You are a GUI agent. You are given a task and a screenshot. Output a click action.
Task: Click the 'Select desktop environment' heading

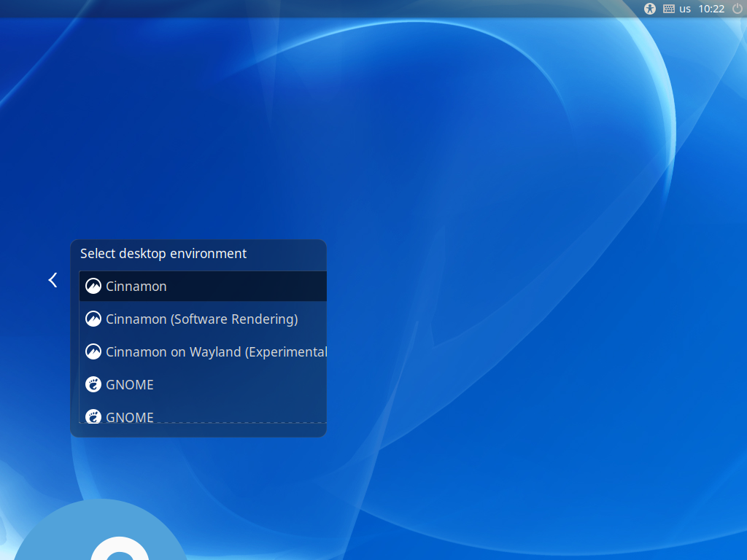point(163,254)
